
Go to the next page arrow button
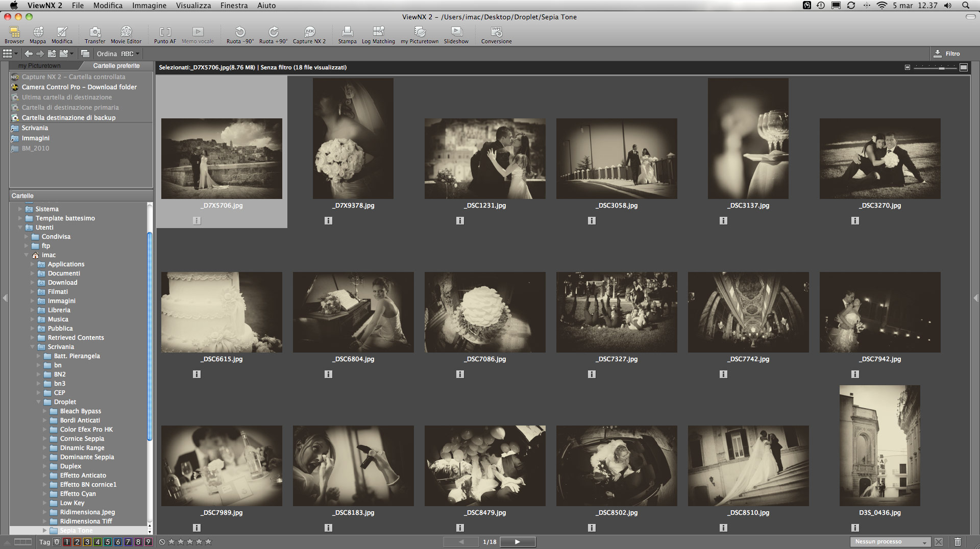[518, 542]
